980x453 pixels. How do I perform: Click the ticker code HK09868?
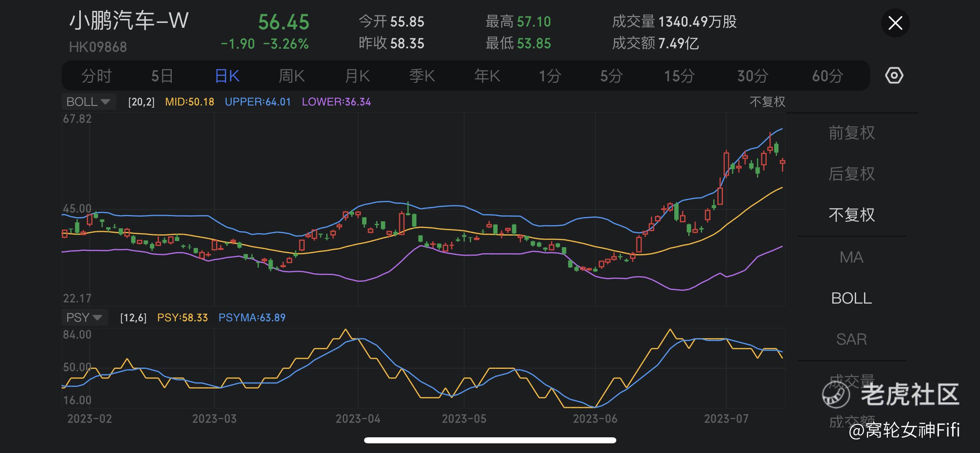coord(98,47)
